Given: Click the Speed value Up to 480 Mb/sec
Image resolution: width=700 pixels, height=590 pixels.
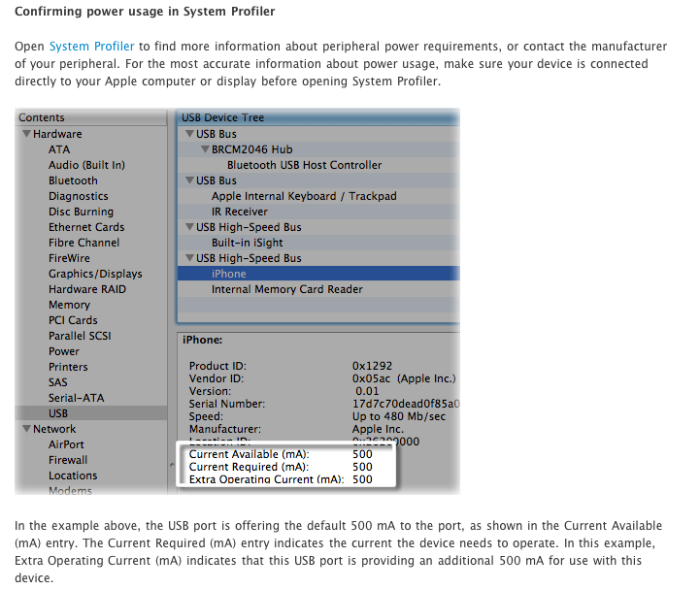Looking at the screenshot, I should click(x=399, y=416).
